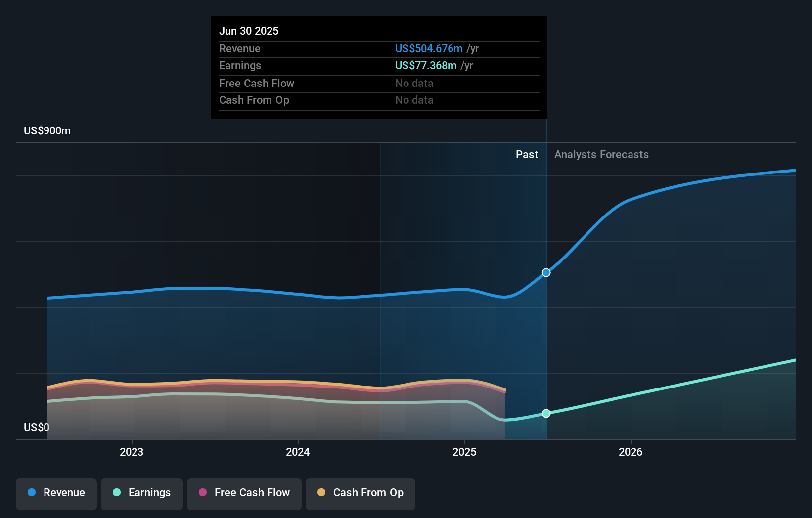Click 'No data' in the tooltip's Free Cash Flow row

(414, 84)
